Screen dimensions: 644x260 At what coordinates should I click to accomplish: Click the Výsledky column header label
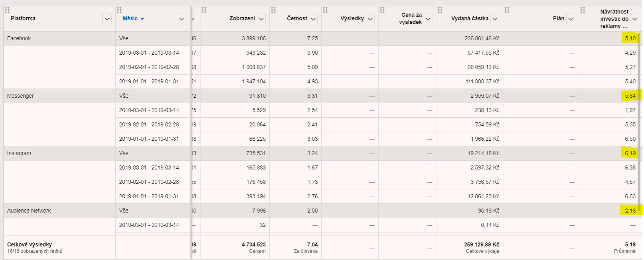[x=352, y=18]
